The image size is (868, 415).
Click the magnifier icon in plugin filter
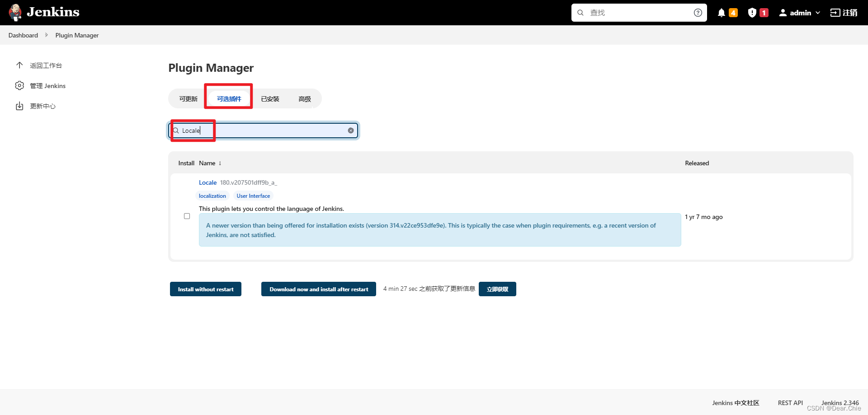point(176,131)
